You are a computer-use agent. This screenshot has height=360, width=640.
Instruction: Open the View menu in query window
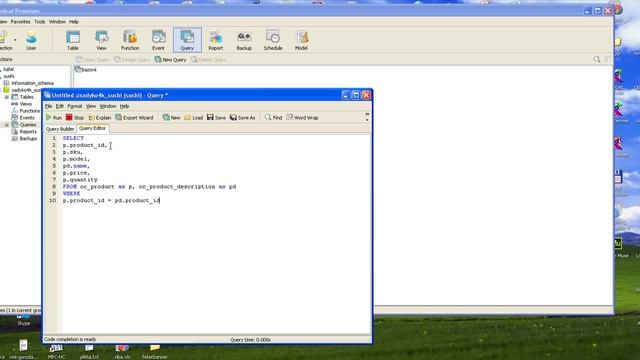coord(91,106)
